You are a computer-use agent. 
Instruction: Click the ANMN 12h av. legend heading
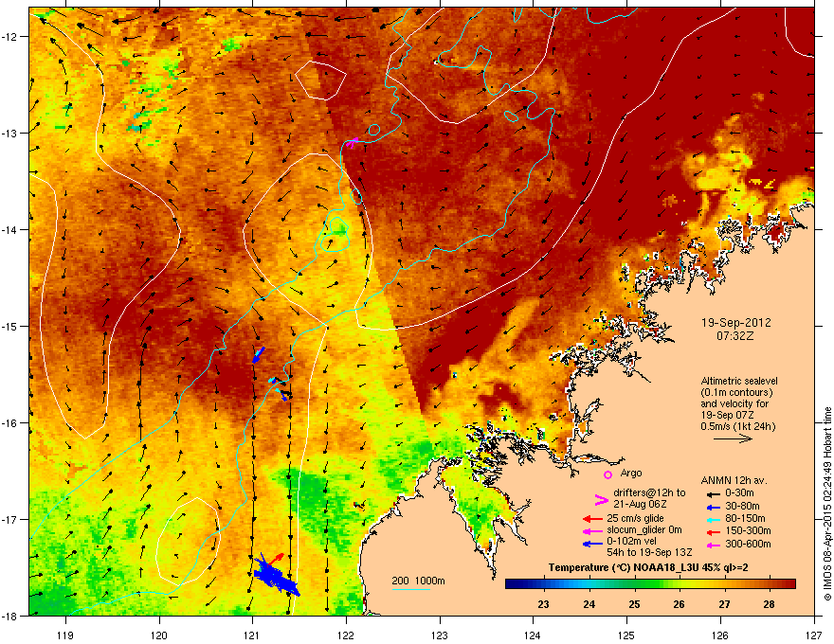[734, 480]
